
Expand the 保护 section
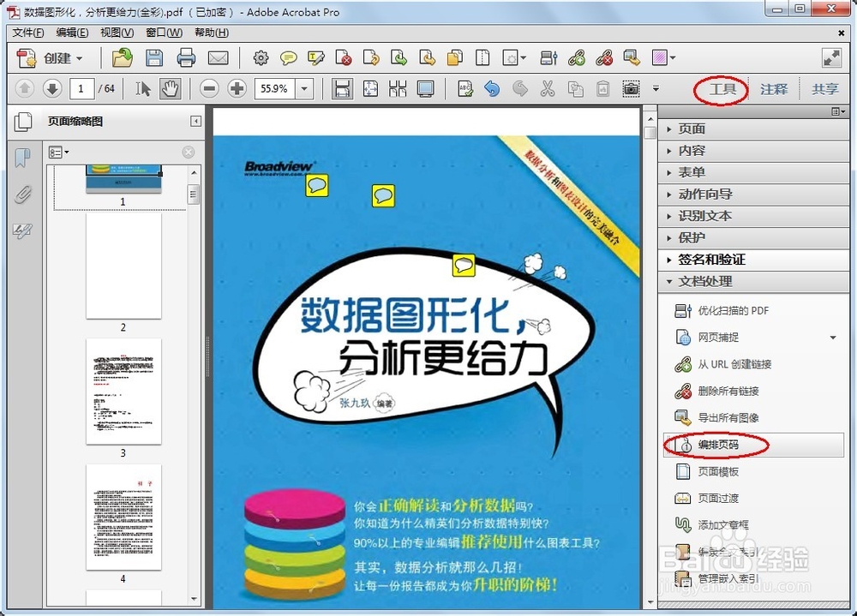click(753, 238)
